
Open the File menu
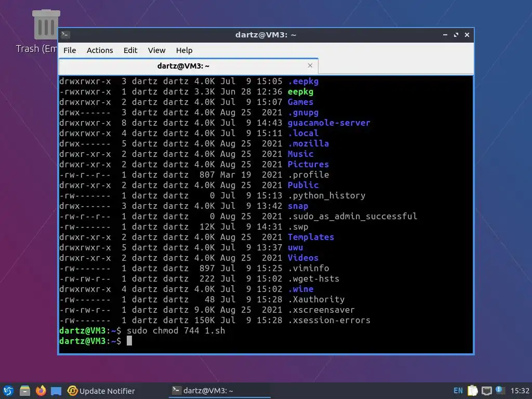tap(70, 50)
